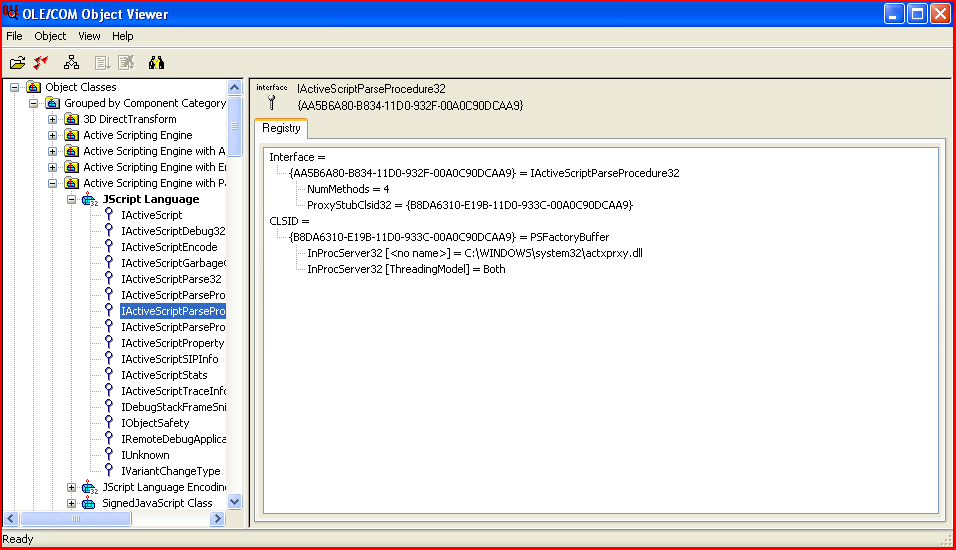Click the interface icon next to IVariantChangeType

pyautogui.click(x=109, y=470)
